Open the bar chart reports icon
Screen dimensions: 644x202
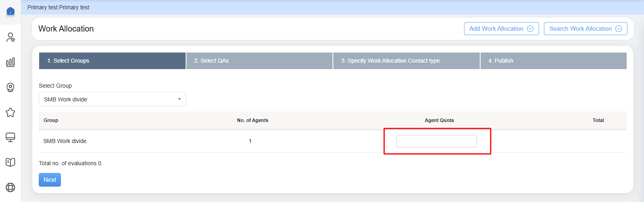(10, 62)
